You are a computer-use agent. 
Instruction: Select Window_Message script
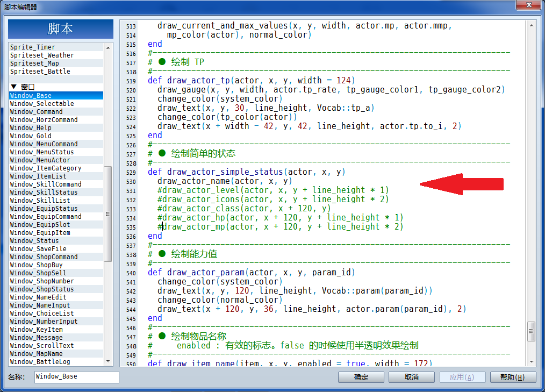[x=56, y=337]
